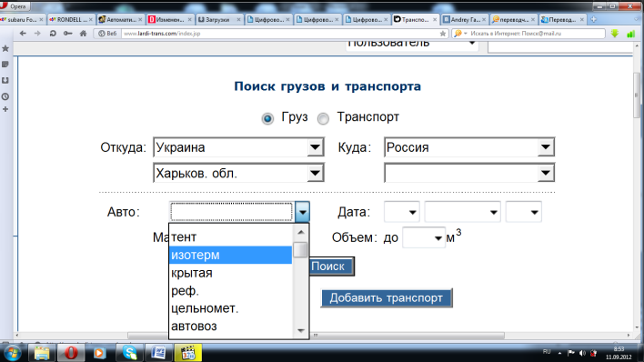Open Microsoft Word from taskbar
Viewport: 644px width, 362px height.
(x=158, y=353)
